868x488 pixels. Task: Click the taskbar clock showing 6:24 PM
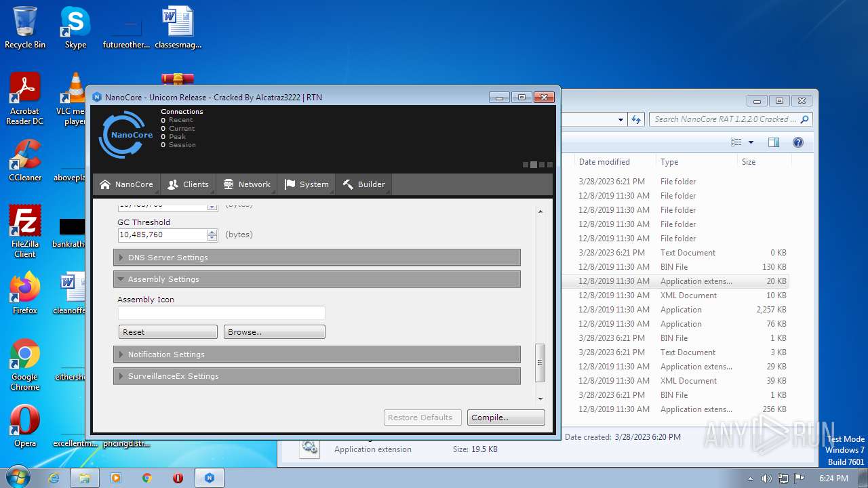(833, 478)
